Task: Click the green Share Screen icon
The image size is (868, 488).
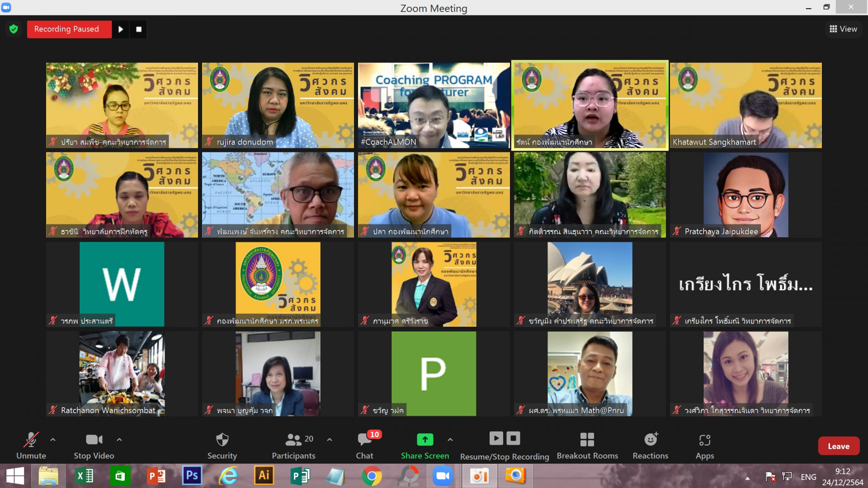Action: pos(425,439)
